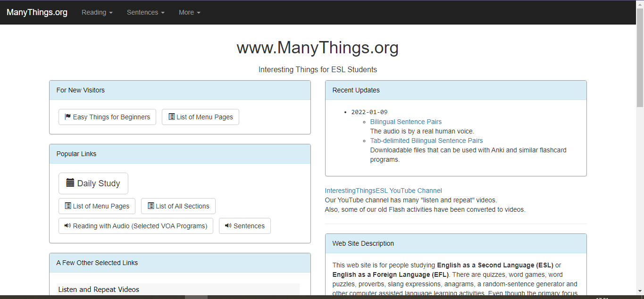Viewport: 644px width, 299px height.
Task: Click the scrollbar down arrow
Action: tap(640, 291)
